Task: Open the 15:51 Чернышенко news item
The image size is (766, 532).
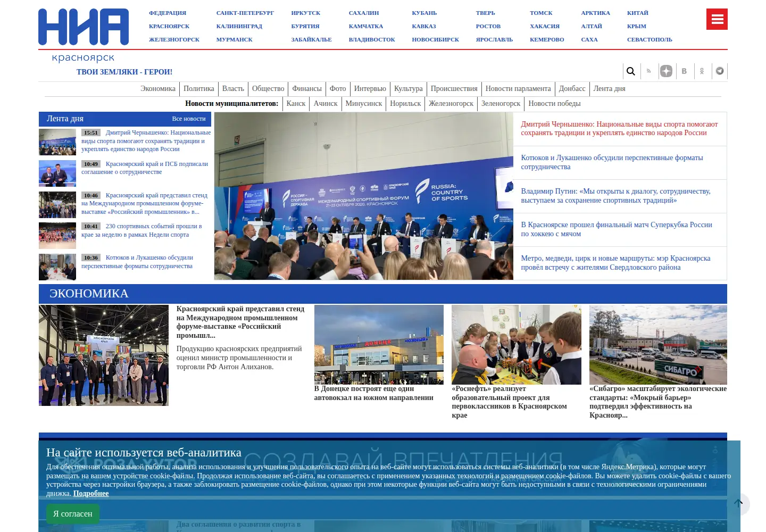Action: pos(146,141)
